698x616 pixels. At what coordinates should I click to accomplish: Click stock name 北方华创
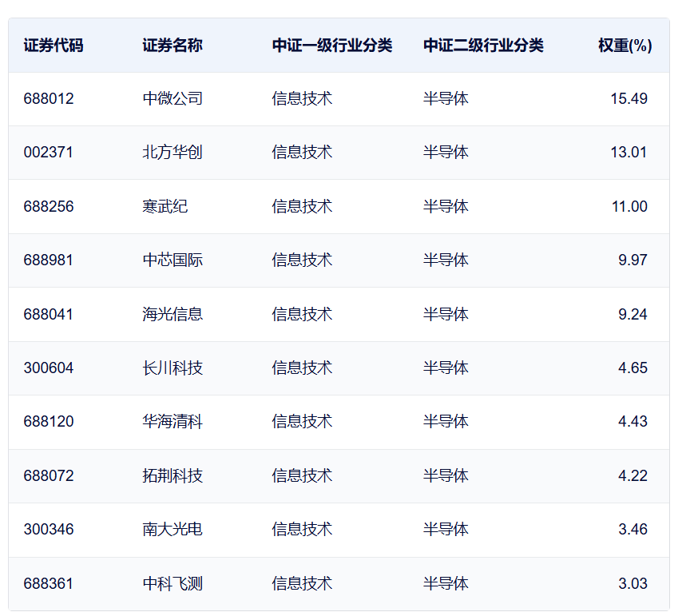[173, 153]
